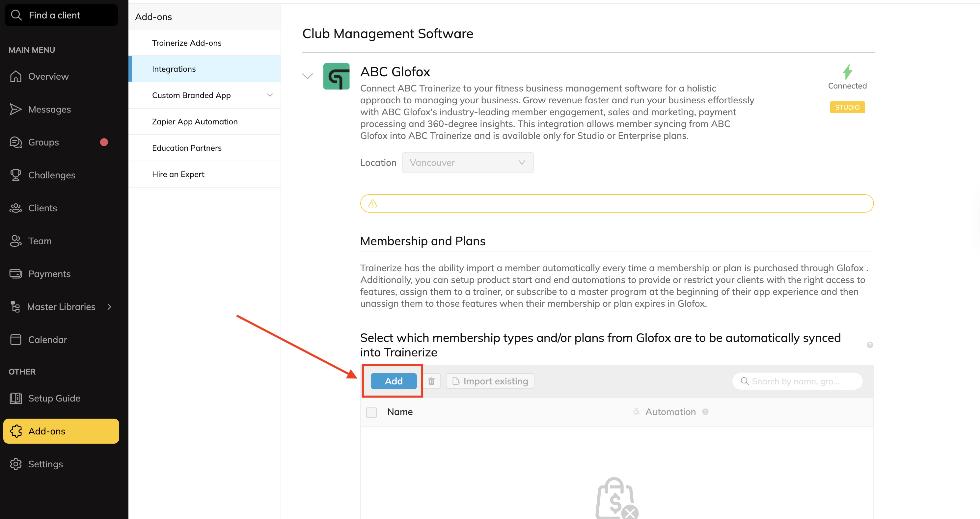This screenshot has width=980, height=519.
Task: Click help icon beside membership sync heading
Action: (x=870, y=345)
